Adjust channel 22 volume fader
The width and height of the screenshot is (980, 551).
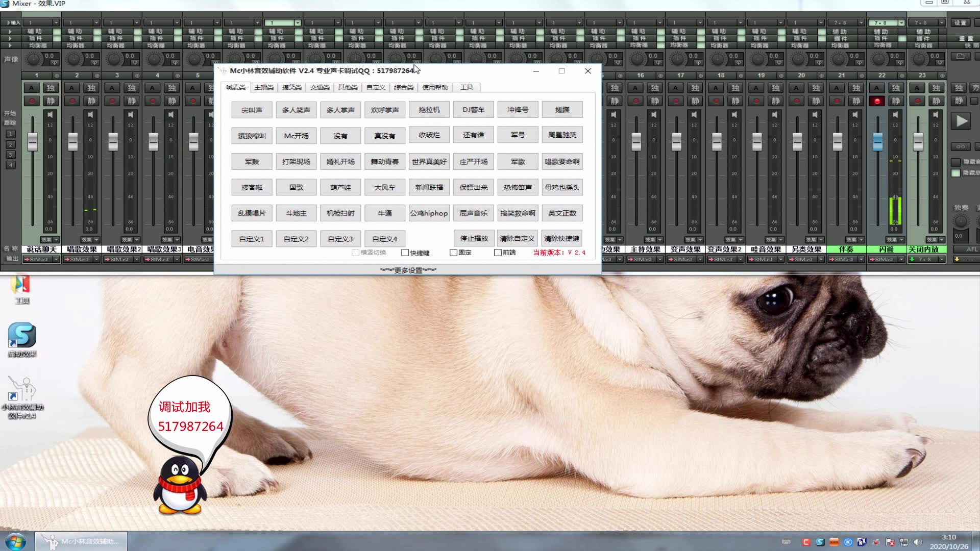click(877, 141)
